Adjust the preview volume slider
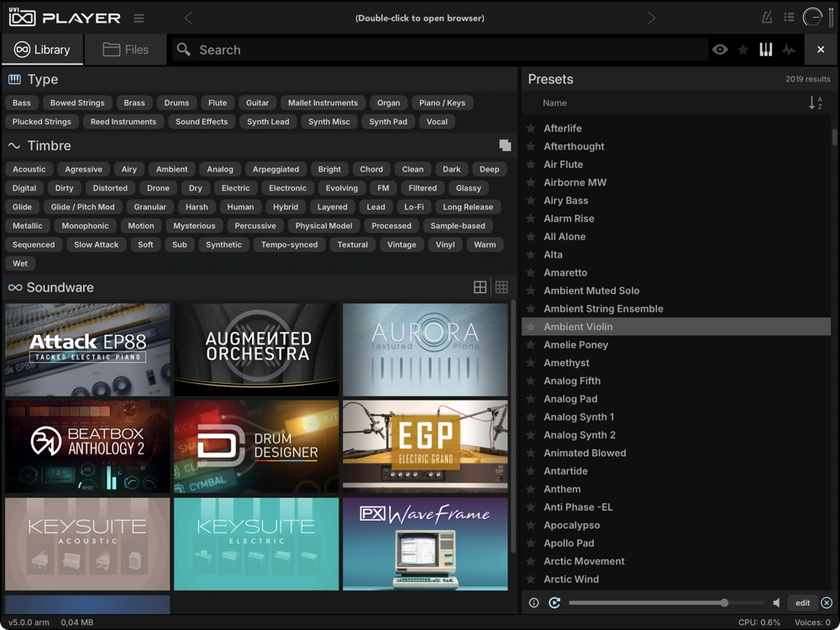The width and height of the screenshot is (840, 630). pyautogui.click(x=666, y=602)
